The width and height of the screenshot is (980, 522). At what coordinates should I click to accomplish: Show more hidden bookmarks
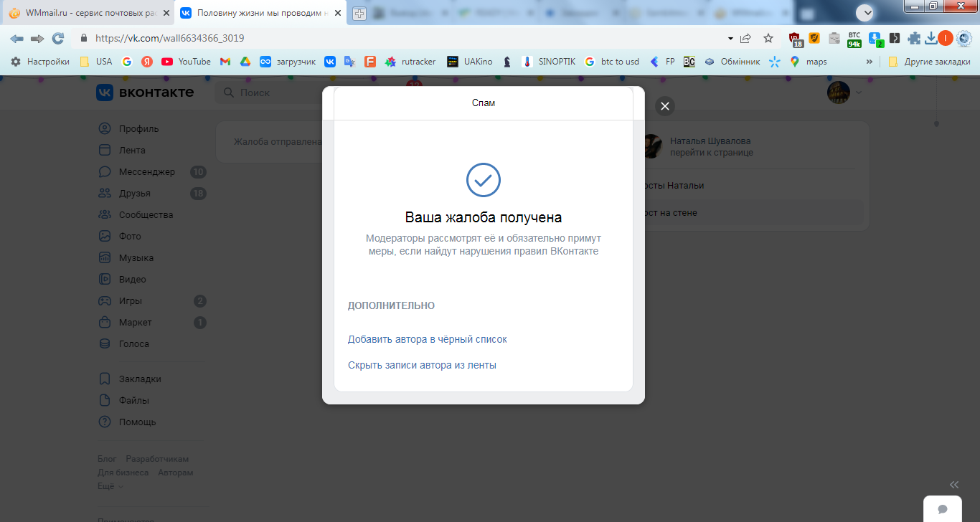[x=870, y=62]
